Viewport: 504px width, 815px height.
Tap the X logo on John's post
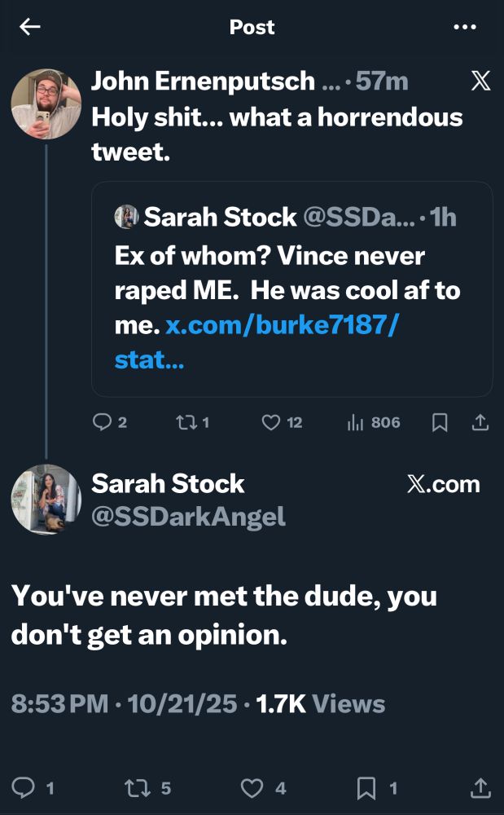(481, 81)
